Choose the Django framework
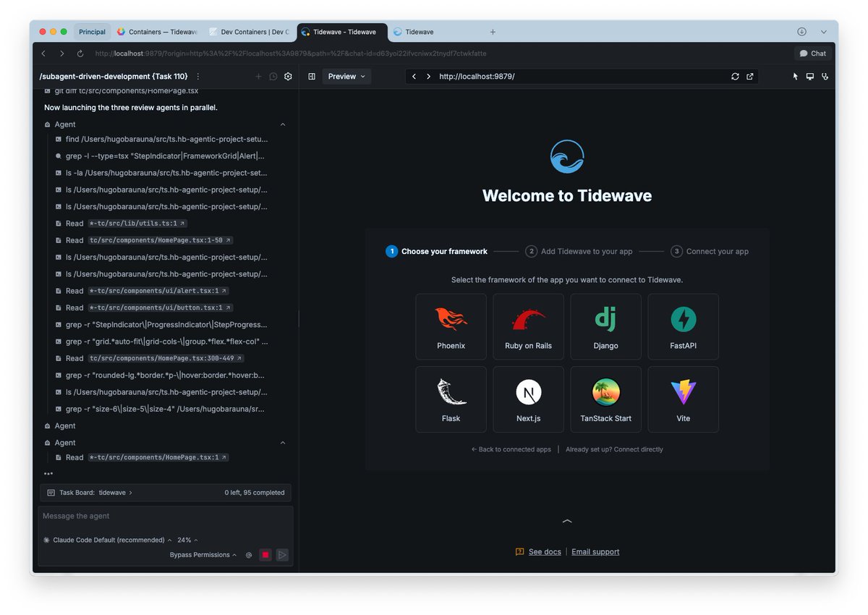This screenshot has width=868, height=615. coord(605,326)
